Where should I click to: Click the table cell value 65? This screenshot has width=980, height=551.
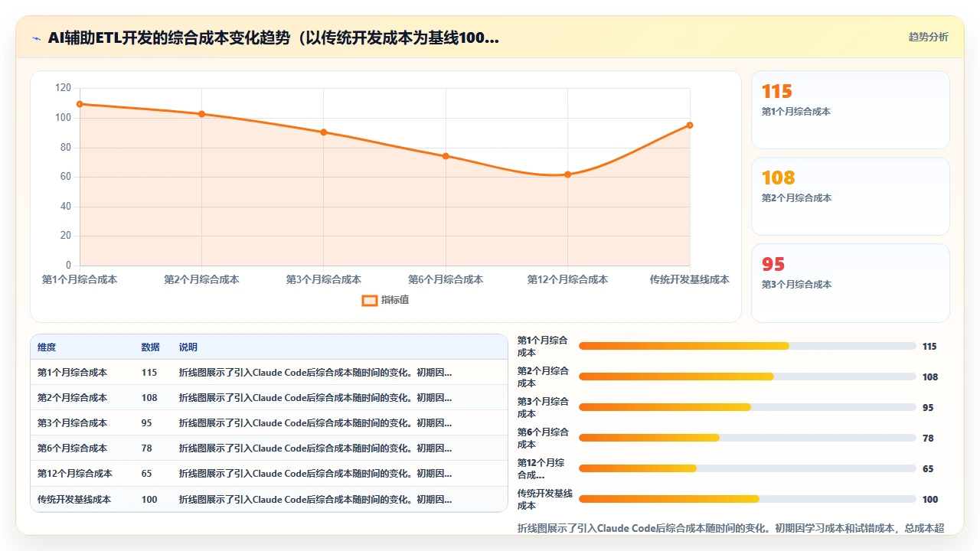coord(147,474)
